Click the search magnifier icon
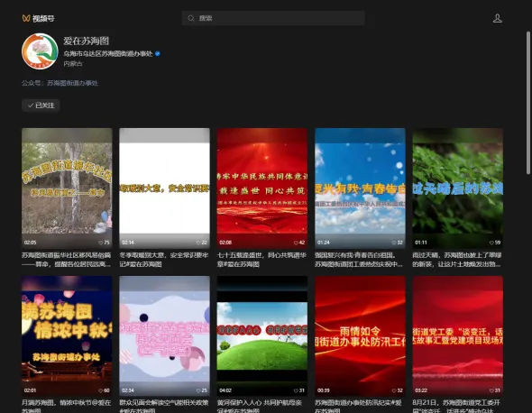 tap(191, 18)
